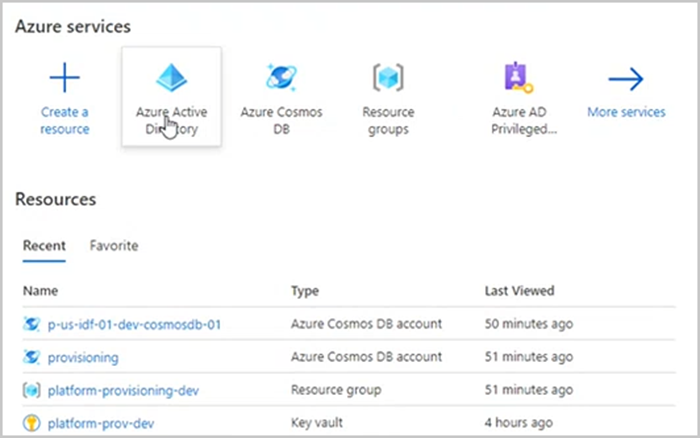This screenshot has width=700, height=438.
Task: Click the key vault icon beside platform-prov-dev
Action: (x=29, y=423)
